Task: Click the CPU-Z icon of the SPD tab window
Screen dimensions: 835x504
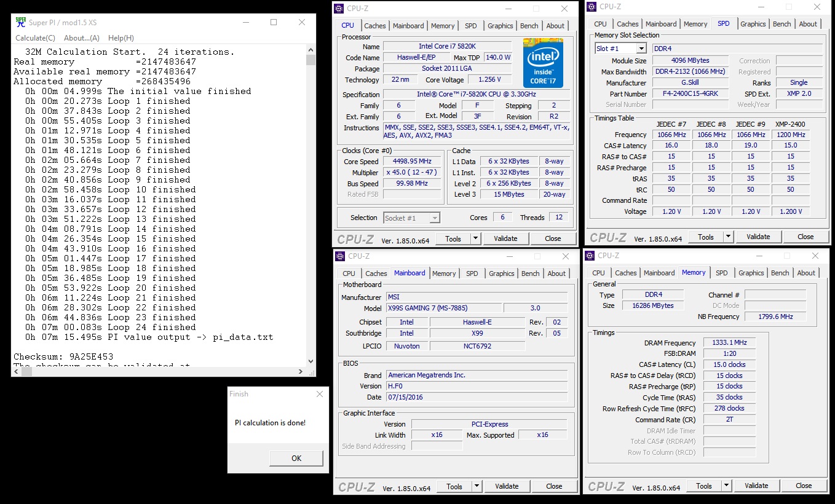Action: click(x=592, y=7)
